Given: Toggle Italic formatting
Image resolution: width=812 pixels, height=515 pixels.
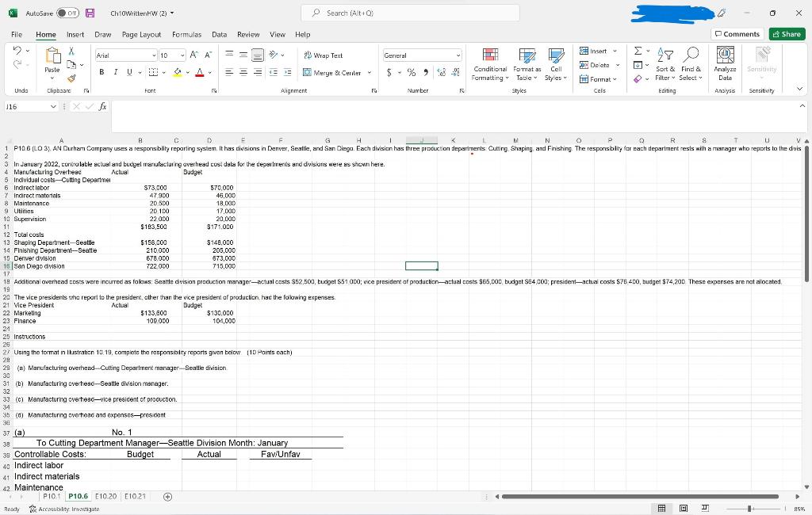Looking at the screenshot, I should (114, 72).
